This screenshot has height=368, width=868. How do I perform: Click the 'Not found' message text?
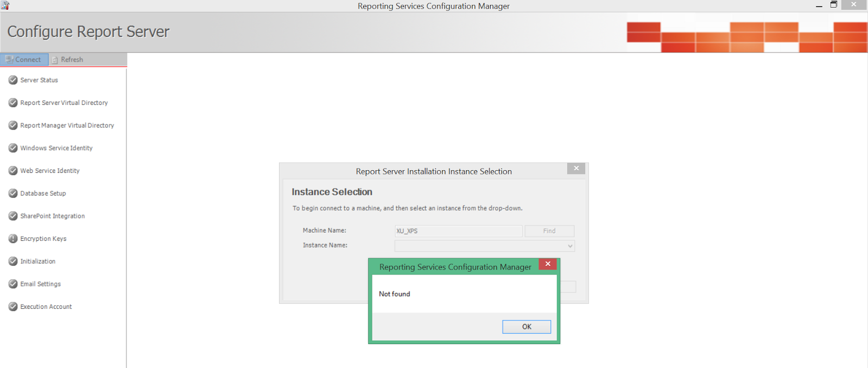tap(395, 294)
